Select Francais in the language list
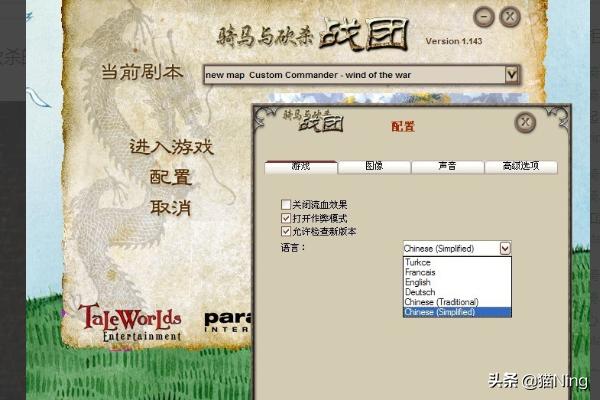 tap(457, 272)
